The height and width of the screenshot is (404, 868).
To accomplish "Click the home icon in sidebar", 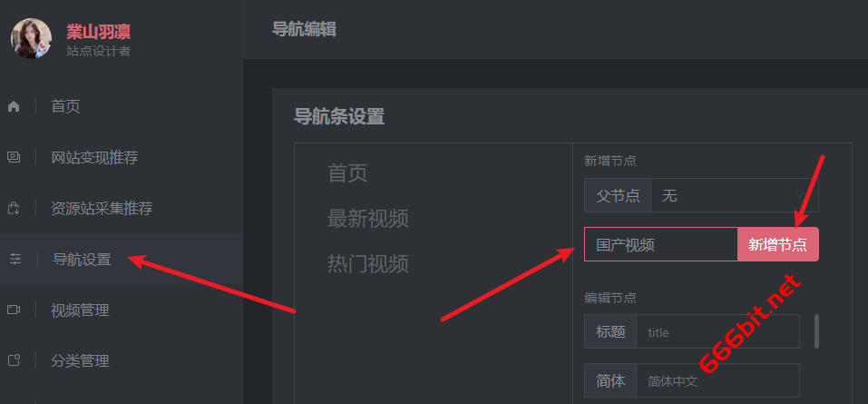I will (x=14, y=106).
